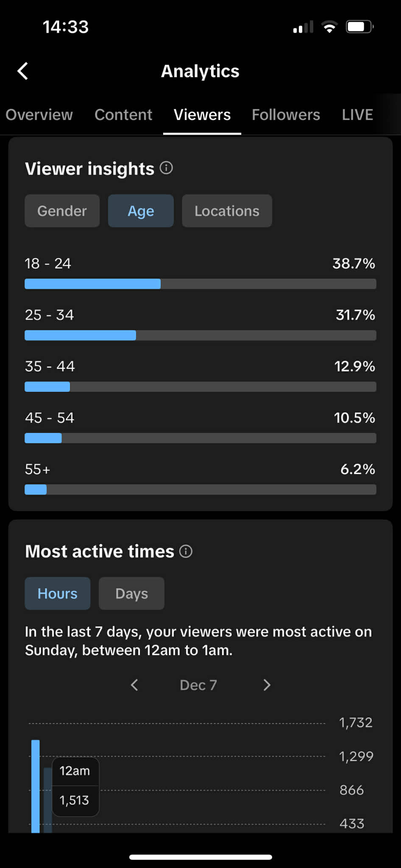Select the Gender filter chip
The height and width of the screenshot is (868, 401).
pos(62,211)
